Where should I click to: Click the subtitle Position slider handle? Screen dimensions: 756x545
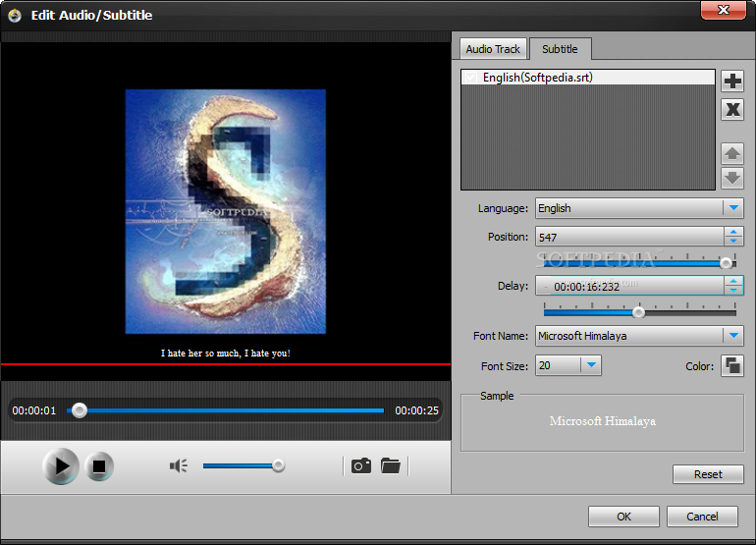point(726,263)
